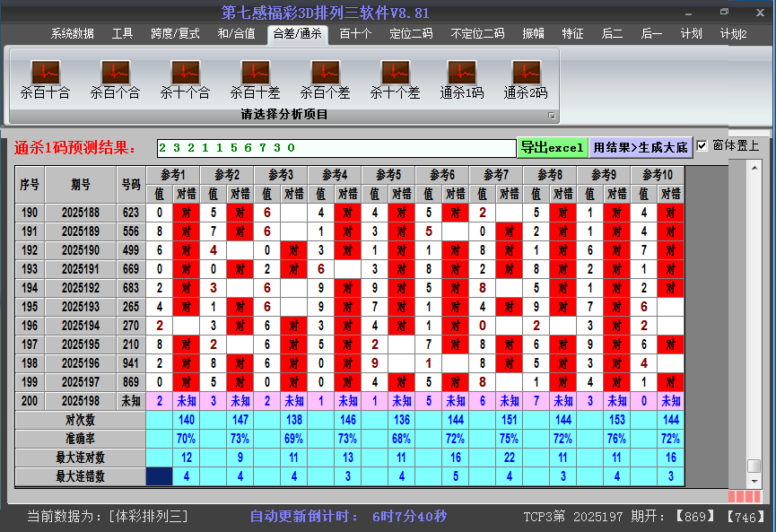Select the row with 期号 2025195
This screenshot has height=532, width=776.
coord(349,344)
